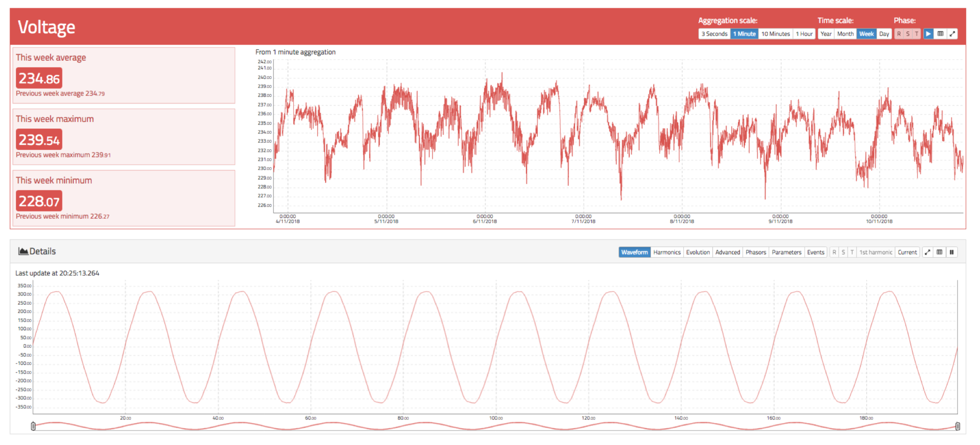The width and height of the screenshot is (980, 445).
Task: Open table view icon in Voltage header
Action: point(940,34)
